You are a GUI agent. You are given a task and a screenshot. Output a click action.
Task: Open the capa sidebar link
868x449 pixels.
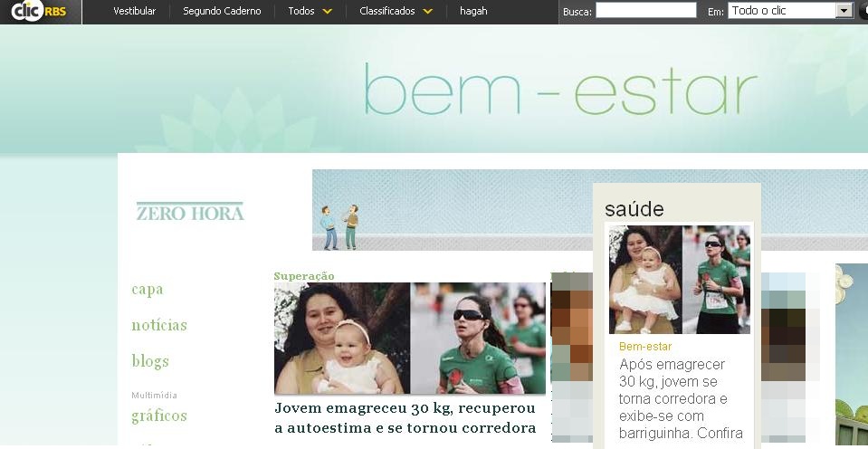point(148,290)
